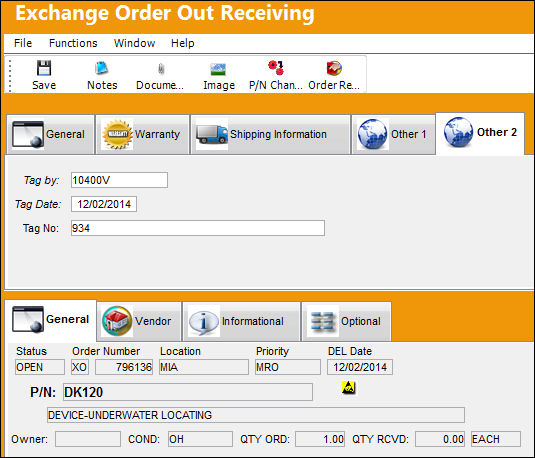Open the Optional tab

346,321
